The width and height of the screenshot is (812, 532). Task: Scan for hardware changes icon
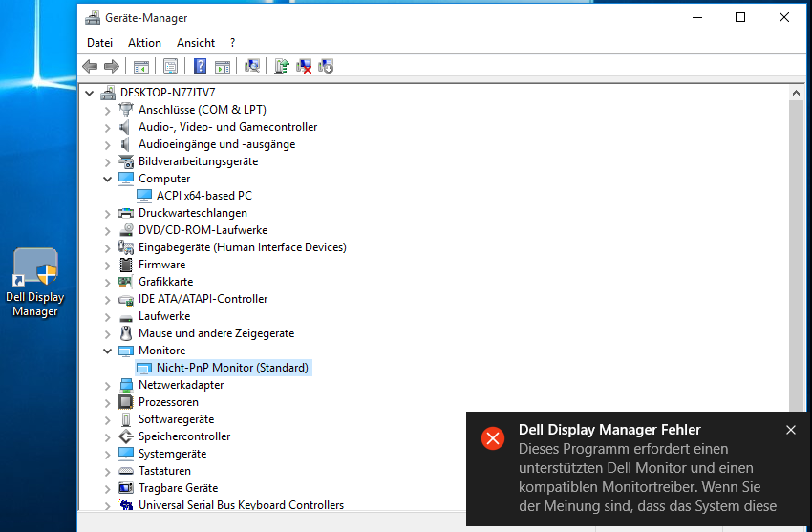(251, 66)
